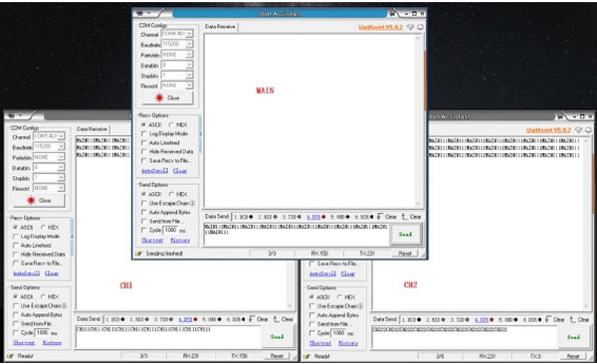
Task: Click the green Send button in MAIN window
Action: pos(406,235)
